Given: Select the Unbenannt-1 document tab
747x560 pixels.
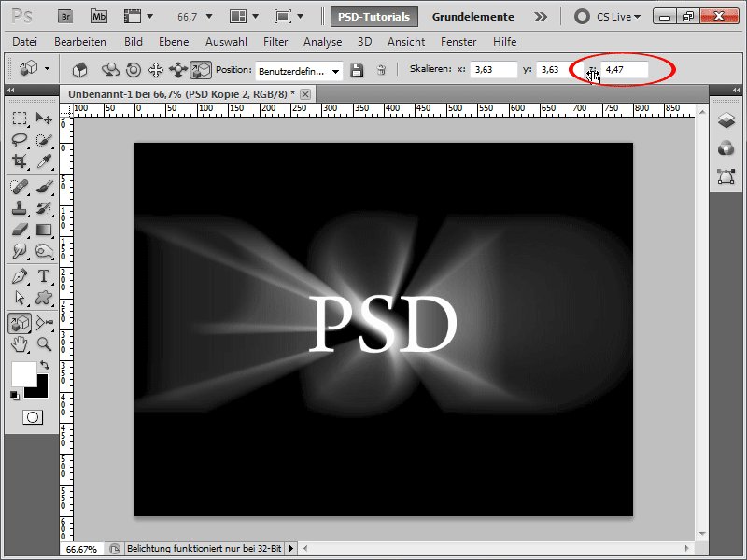Looking at the screenshot, I should 181,94.
